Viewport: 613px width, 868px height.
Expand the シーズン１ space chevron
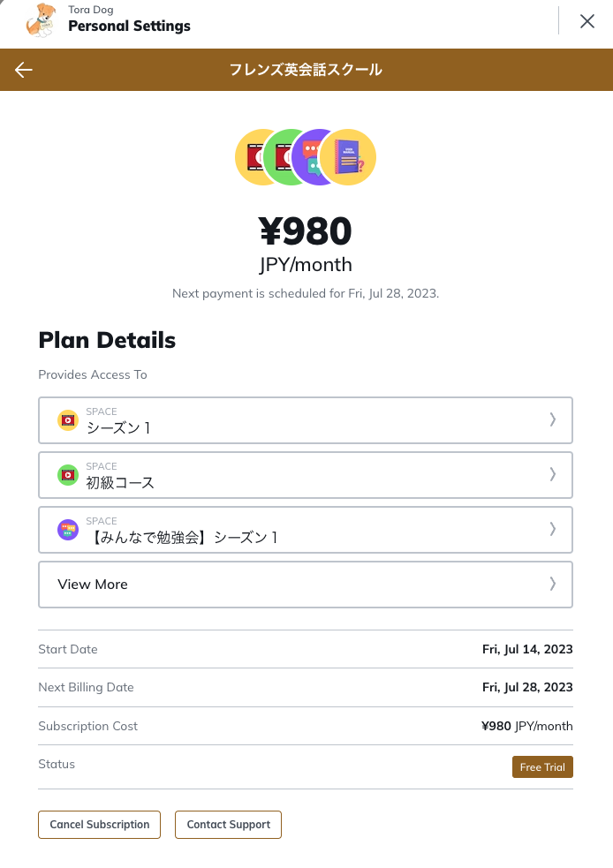tap(553, 420)
